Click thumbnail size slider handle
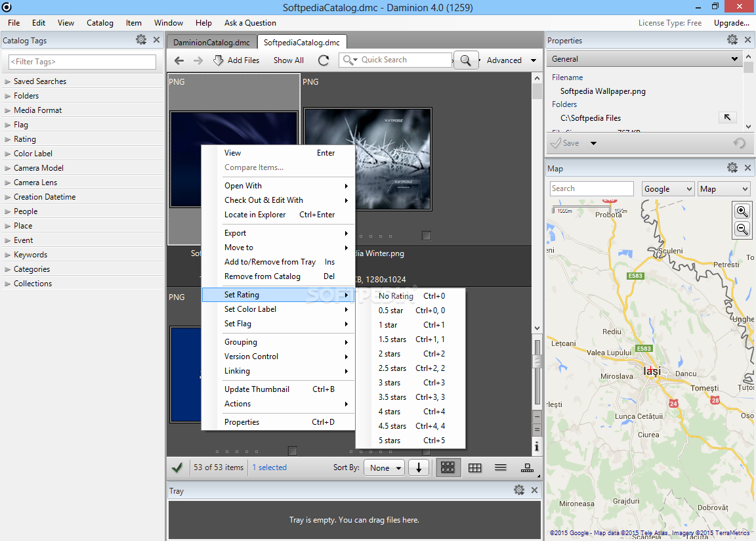Viewport: 756px width, 541px height. (537, 360)
